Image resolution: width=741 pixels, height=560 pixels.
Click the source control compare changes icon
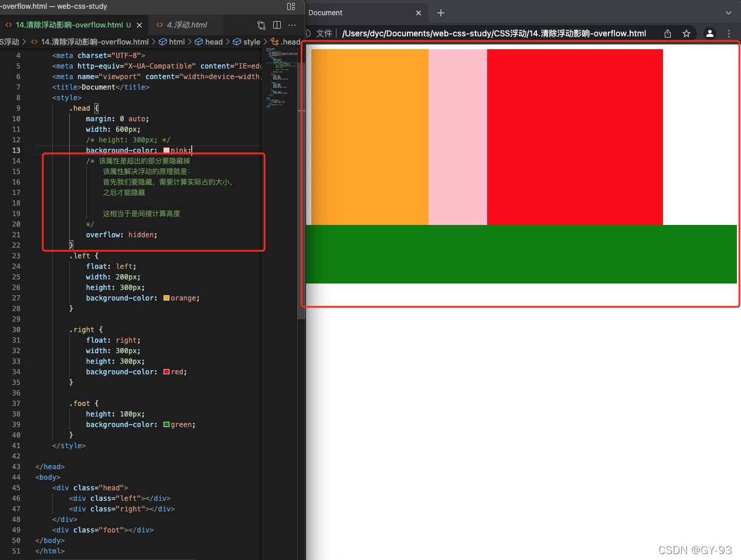pos(261,25)
